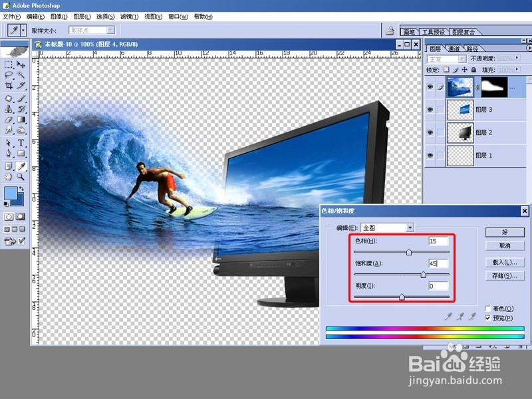Open the Layers panel flyout menu arrow
Viewport: 532px width, 399px height.
tap(529, 49)
